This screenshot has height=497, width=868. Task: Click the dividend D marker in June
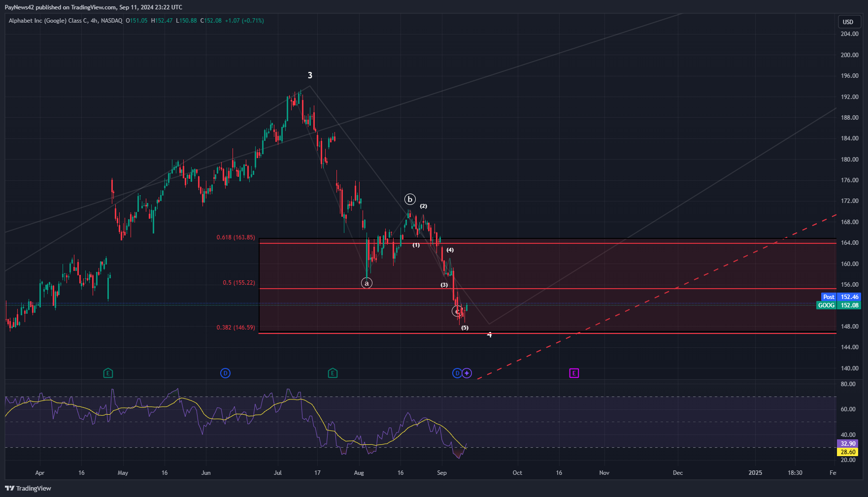point(225,373)
